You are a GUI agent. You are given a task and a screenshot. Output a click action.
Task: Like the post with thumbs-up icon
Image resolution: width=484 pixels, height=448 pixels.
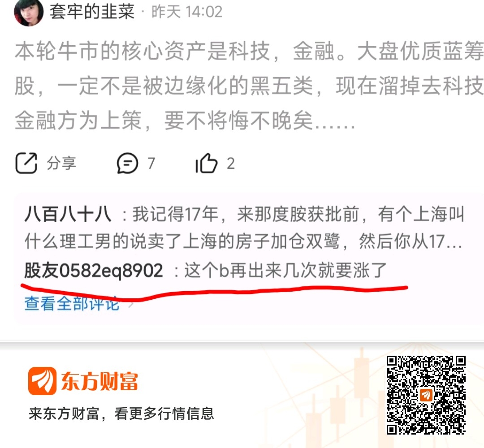pos(207,163)
